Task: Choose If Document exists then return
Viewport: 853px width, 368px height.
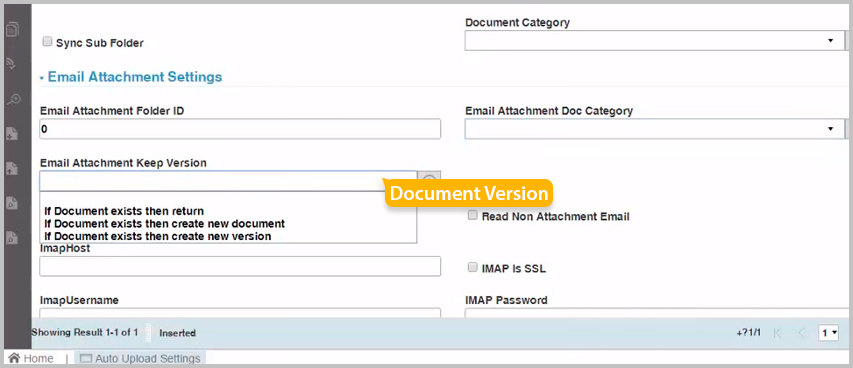Action: tap(124, 211)
